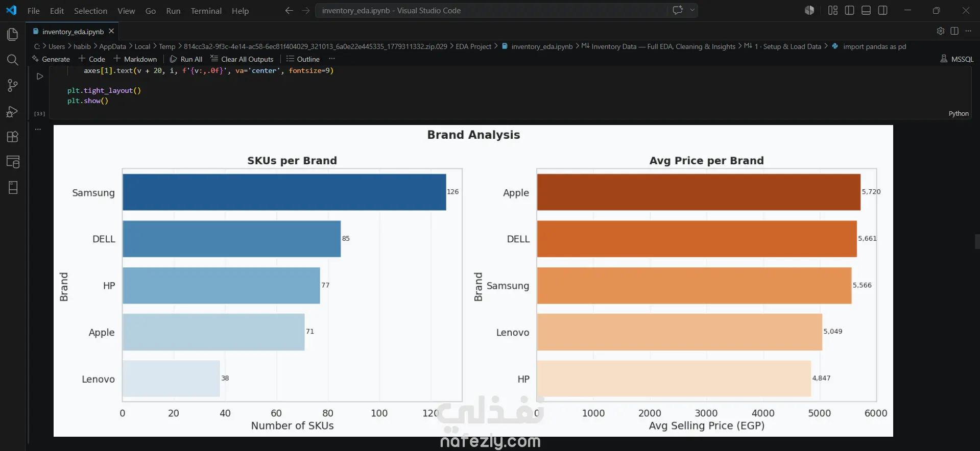Open the '1 · Setup & Load Data' breadcrumb
Image resolution: width=980 pixels, height=451 pixels.
[x=783, y=46]
